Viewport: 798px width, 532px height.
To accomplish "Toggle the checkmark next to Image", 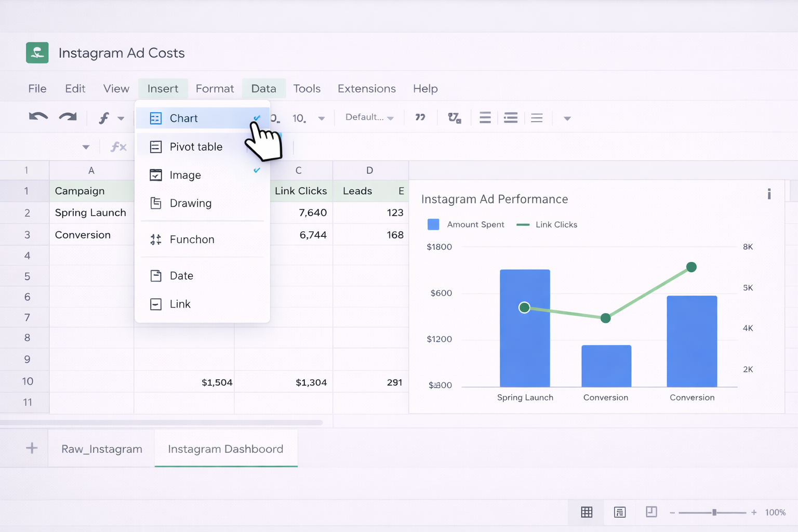I will click(x=257, y=170).
